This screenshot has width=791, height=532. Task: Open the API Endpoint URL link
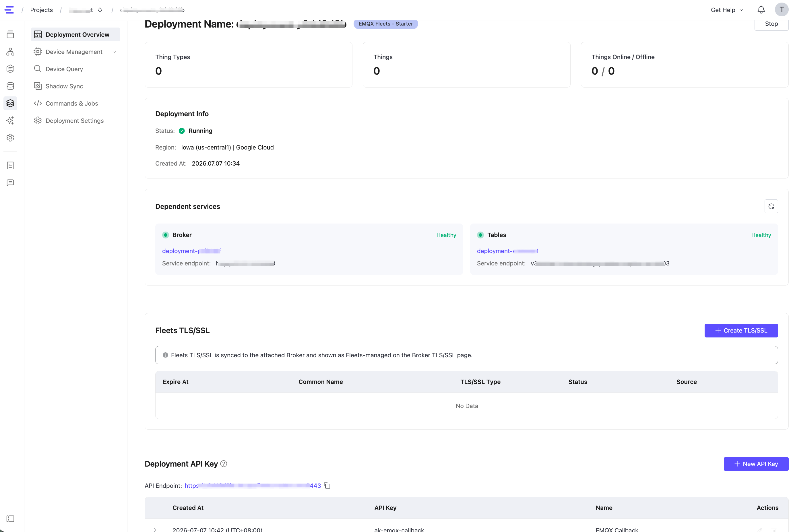[253, 486]
